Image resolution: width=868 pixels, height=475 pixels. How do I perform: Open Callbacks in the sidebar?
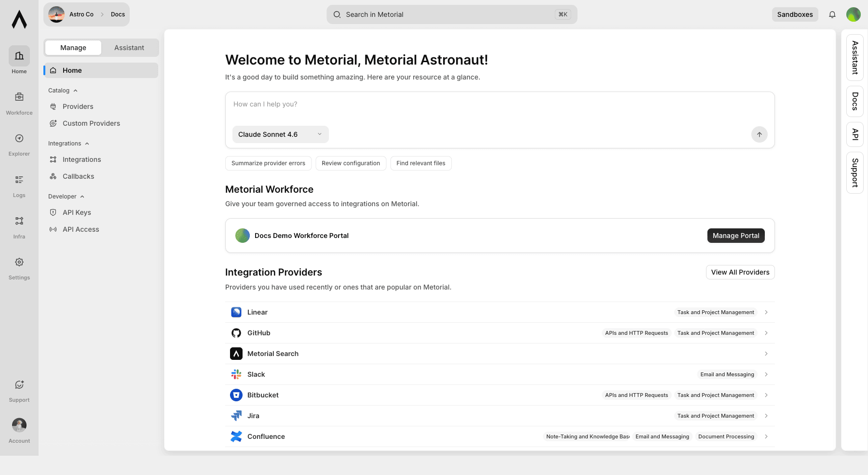coord(101,176)
